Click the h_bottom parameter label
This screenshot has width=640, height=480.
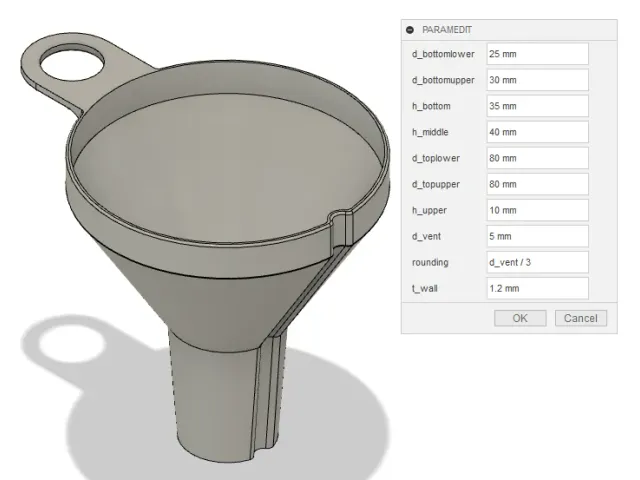tap(431, 106)
